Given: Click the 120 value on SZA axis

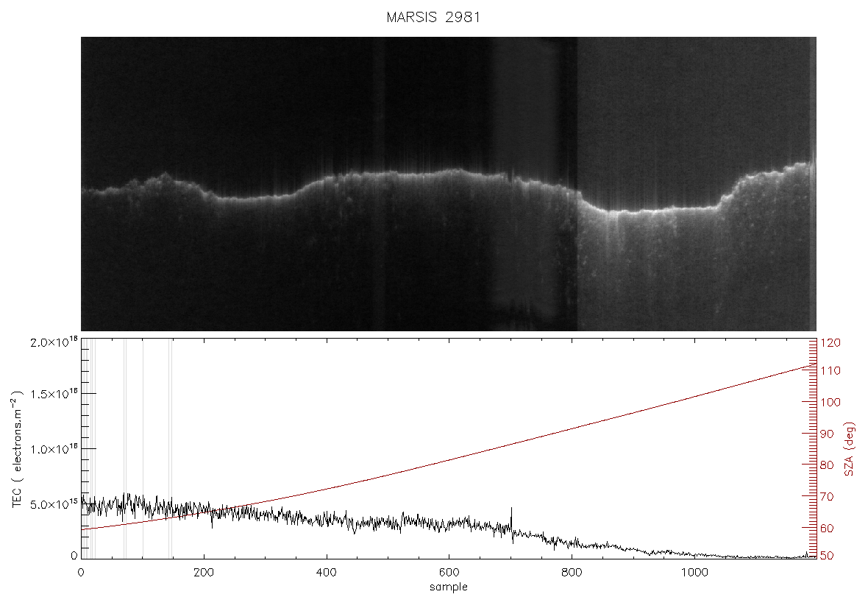Looking at the screenshot, I should [830, 343].
